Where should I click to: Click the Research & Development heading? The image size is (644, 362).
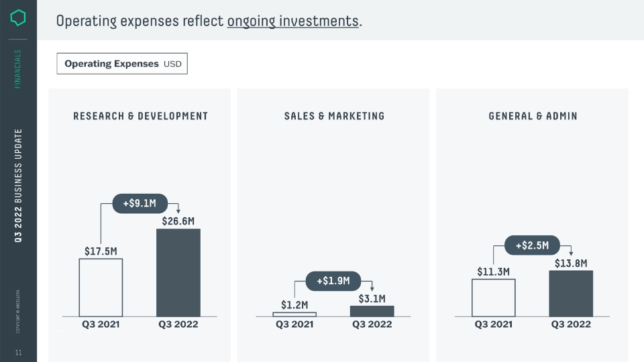[140, 116]
